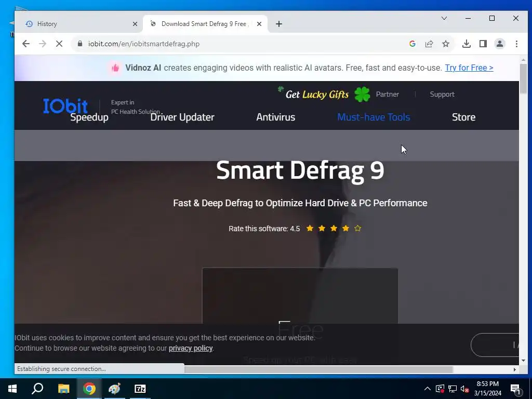Click the horizontal scrollbar thumb
Image resolution: width=532 pixels, height=399 pixels.
point(319,369)
